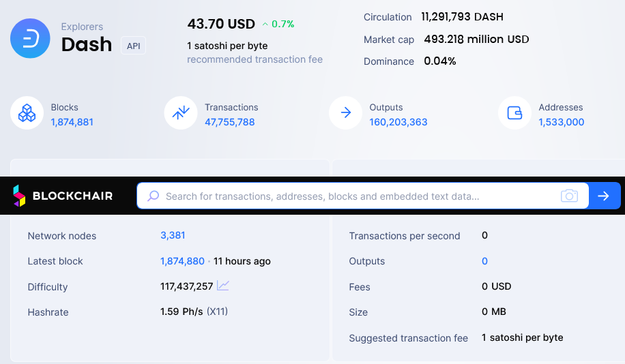Open the Explorers breadcrumb link
625x364 pixels.
[x=82, y=27]
